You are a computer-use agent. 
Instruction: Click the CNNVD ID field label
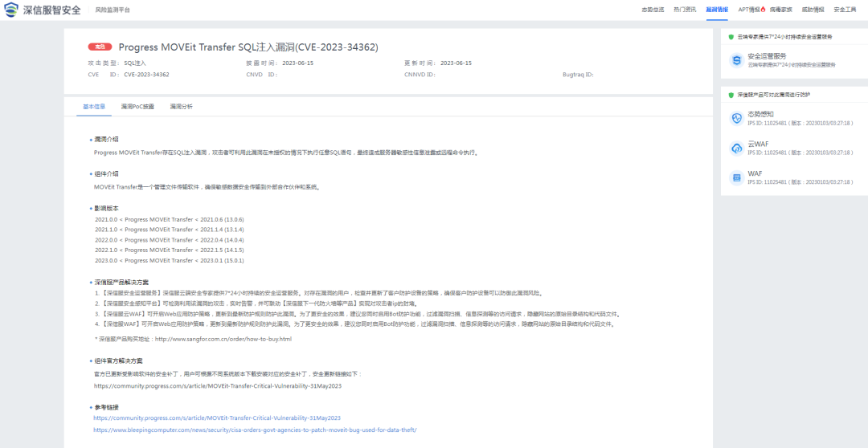420,74
